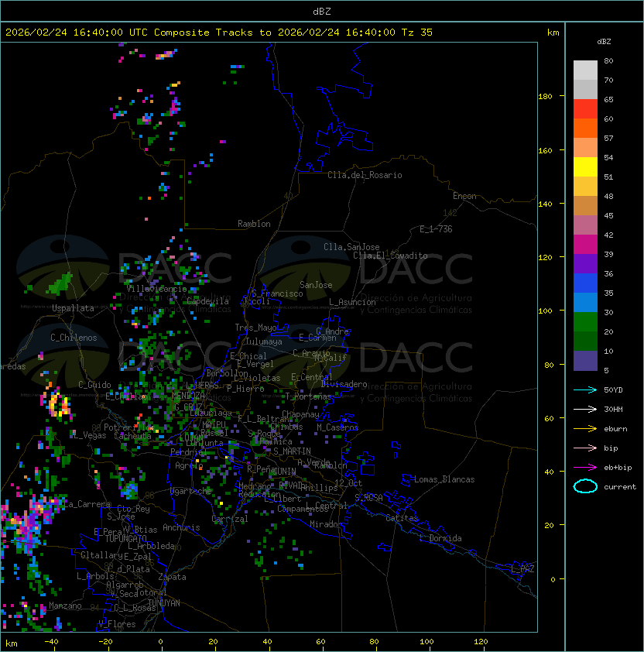Pick the bright green swatch in dBZ scale
Viewport: 644px width, 652px height.
click(585, 321)
